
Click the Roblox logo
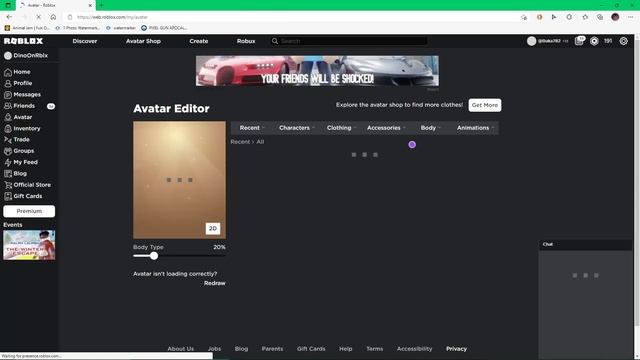(x=23, y=41)
